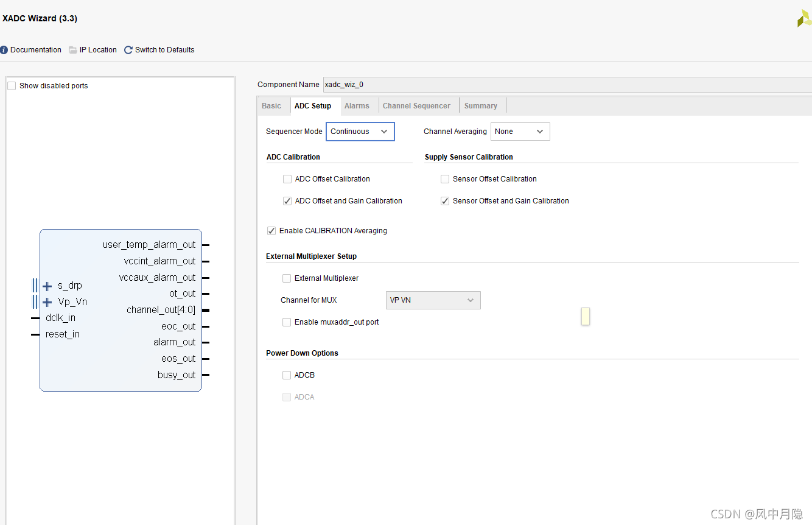Enable Sensor Offset Calibration checkbox
812x525 pixels.
[445, 179]
